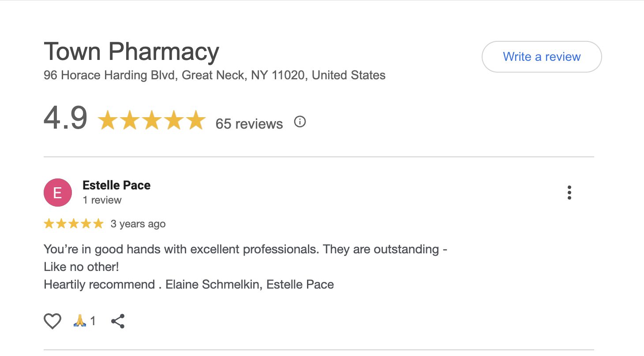Share Estelle Pace's review
Screen dimensions: 644x356
[118, 321]
